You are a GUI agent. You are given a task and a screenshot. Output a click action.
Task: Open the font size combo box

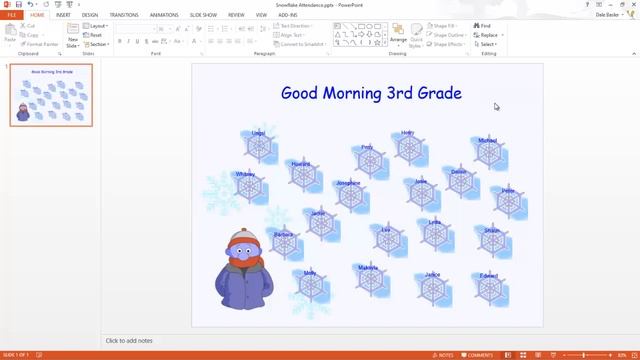165,29
